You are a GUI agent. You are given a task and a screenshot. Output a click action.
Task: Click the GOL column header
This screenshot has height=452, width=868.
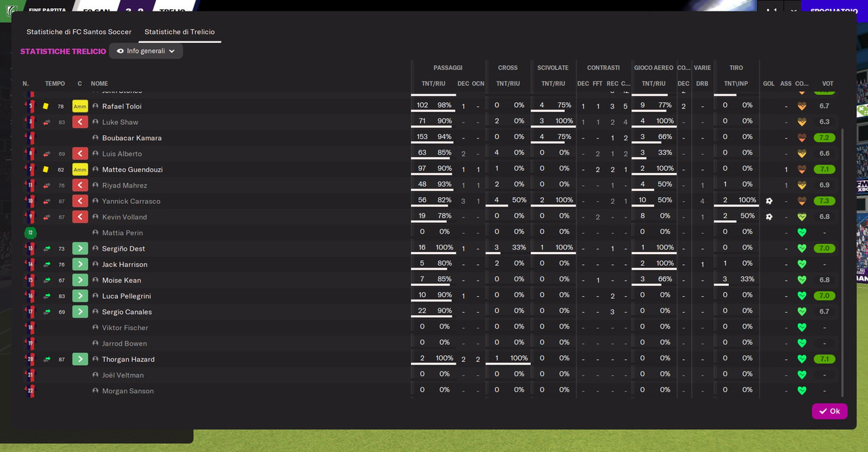coord(769,84)
